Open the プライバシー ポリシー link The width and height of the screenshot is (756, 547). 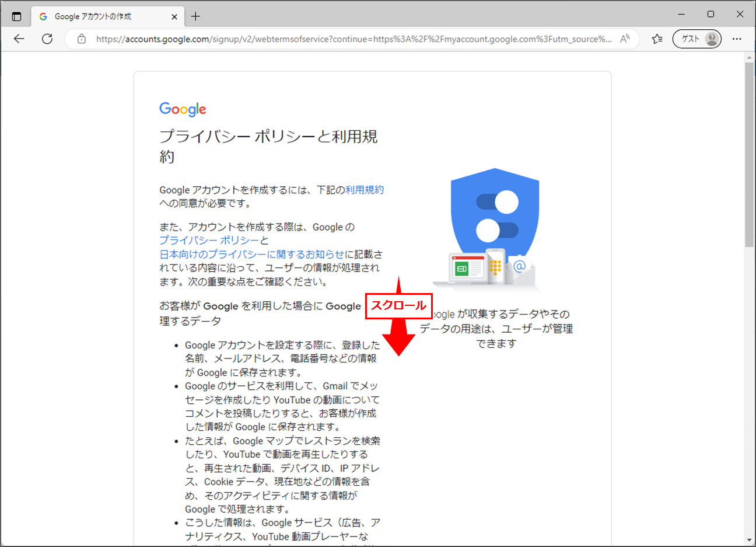(209, 241)
